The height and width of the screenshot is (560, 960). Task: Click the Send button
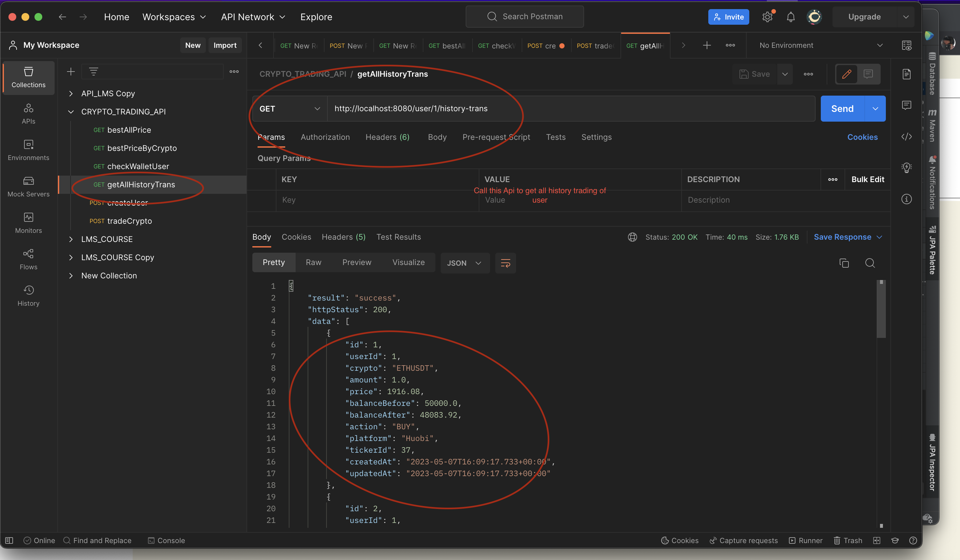(842, 109)
